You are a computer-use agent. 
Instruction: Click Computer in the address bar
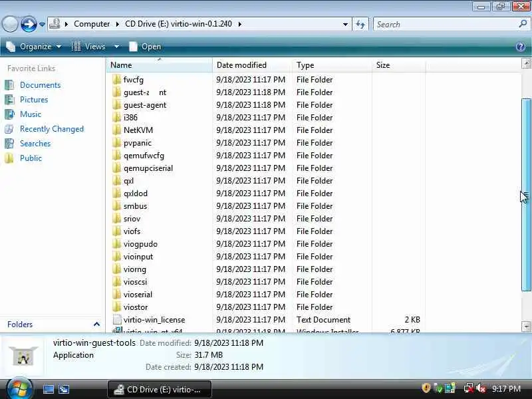coord(92,24)
